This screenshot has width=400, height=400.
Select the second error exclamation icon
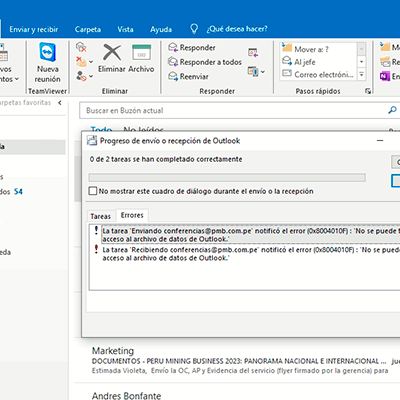pyautogui.click(x=96, y=249)
